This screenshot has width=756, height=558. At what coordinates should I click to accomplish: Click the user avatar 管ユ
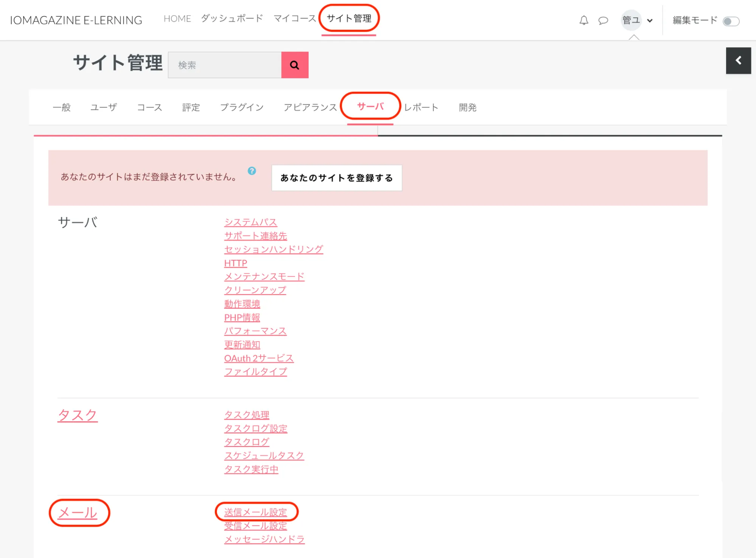pos(631,20)
